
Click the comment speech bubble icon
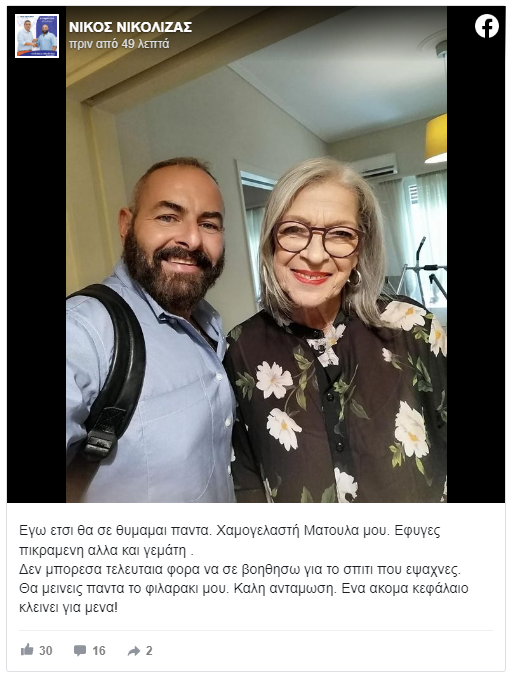click(80, 650)
